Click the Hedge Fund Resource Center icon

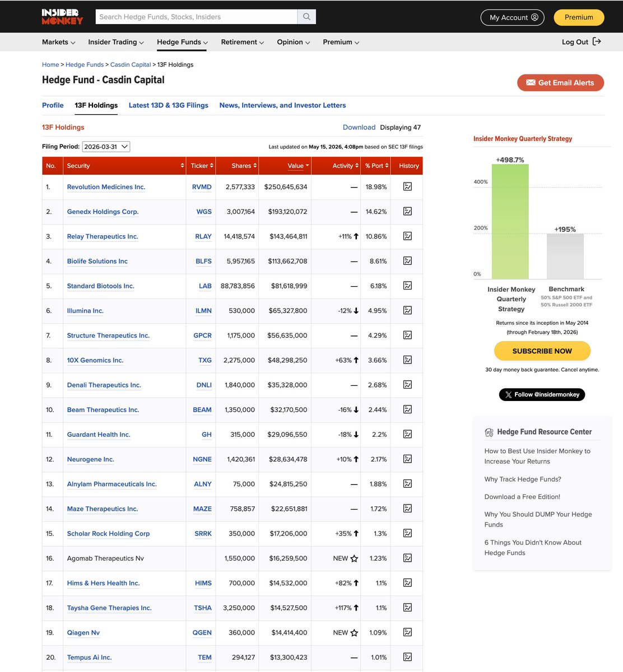tap(489, 432)
